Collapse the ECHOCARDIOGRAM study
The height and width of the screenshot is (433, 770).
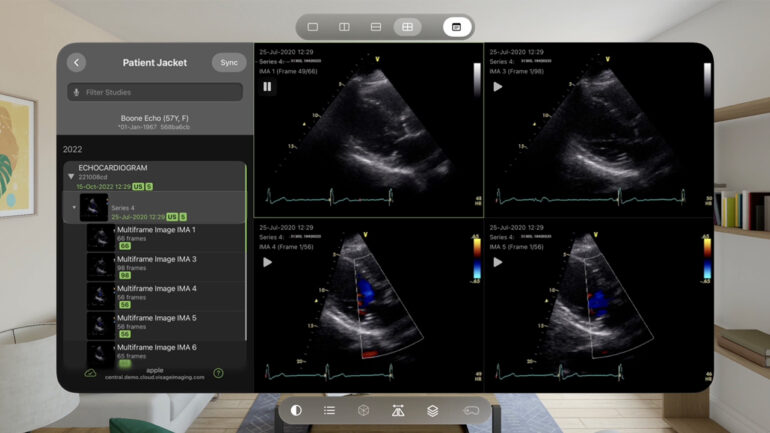coord(70,177)
